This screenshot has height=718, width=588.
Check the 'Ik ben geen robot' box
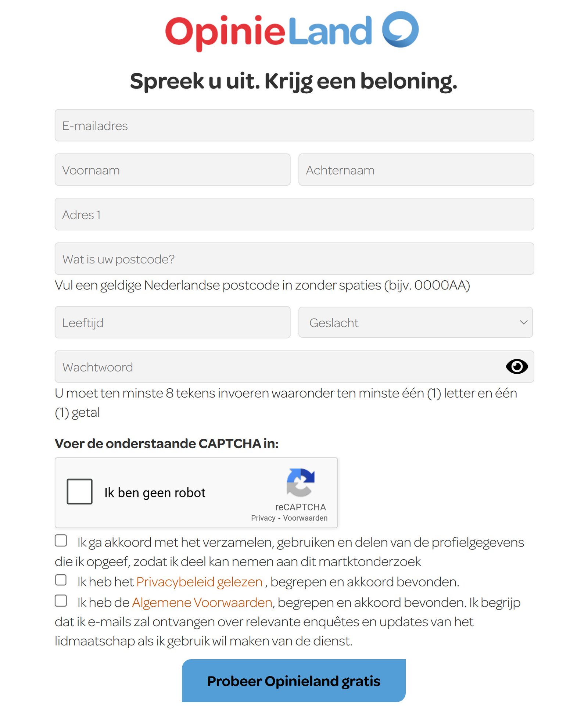pos(79,492)
